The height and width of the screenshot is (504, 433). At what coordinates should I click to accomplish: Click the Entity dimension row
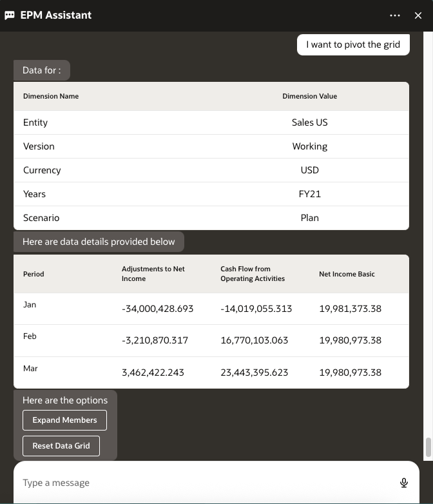click(x=35, y=122)
